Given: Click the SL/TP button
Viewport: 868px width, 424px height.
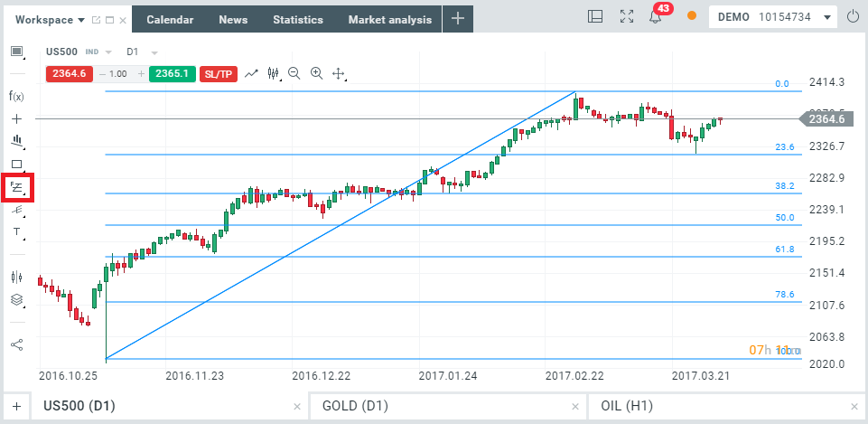Looking at the screenshot, I should click(x=218, y=73).
